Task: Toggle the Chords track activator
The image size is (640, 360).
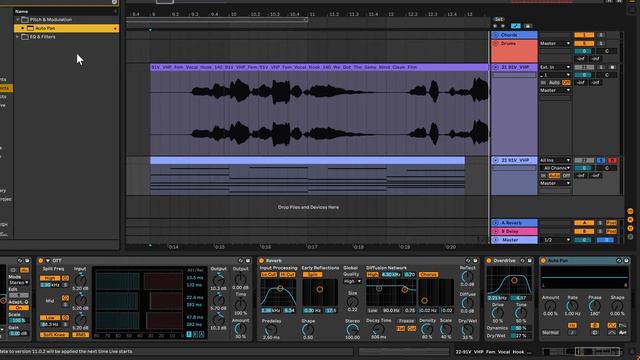Action: pyautogui.click(x=584, y=35)
